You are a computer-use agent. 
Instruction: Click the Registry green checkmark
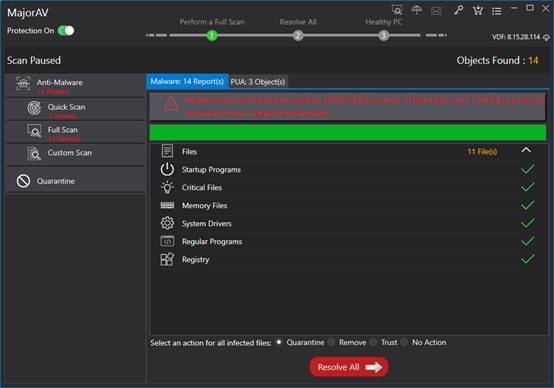pyautogui.click(x=528, y=259)
